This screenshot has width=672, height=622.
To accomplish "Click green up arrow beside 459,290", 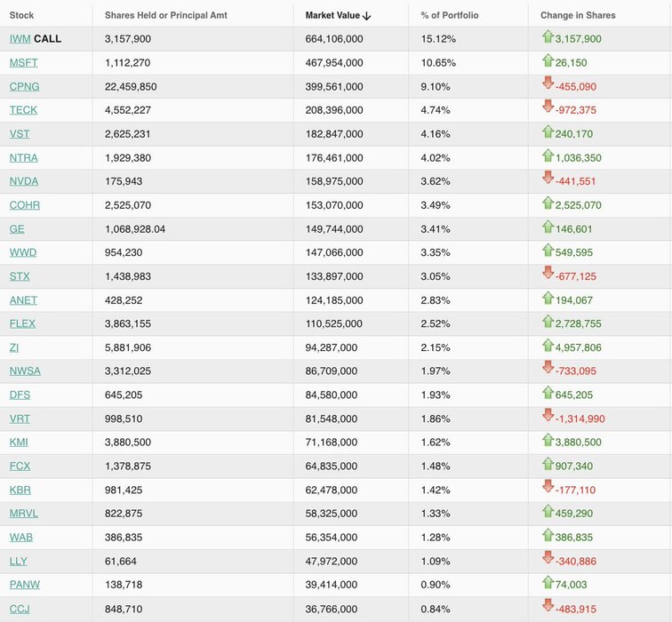I will pyautogui.click(x=548, y=511).
